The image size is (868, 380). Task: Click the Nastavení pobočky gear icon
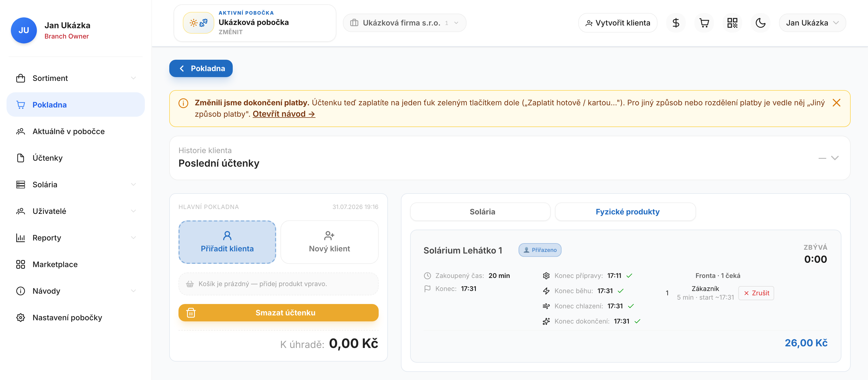click(x=21, y=318)
